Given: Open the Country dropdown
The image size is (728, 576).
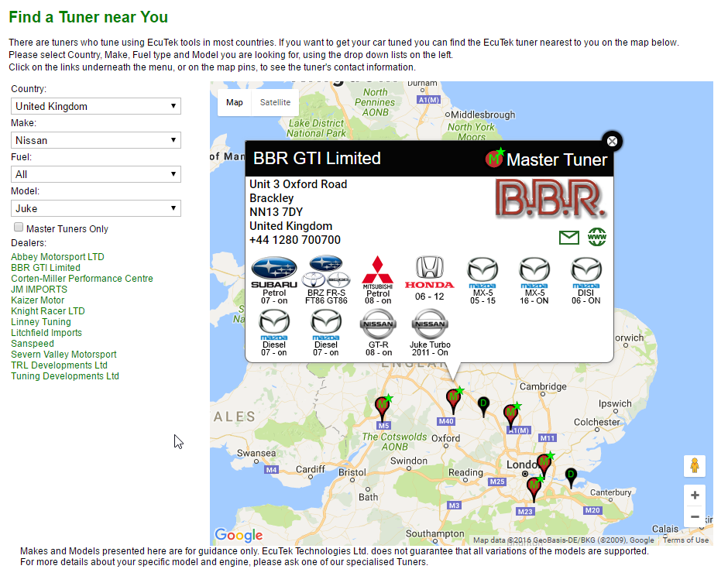Looking at the screenshot, I should [96, 106].
